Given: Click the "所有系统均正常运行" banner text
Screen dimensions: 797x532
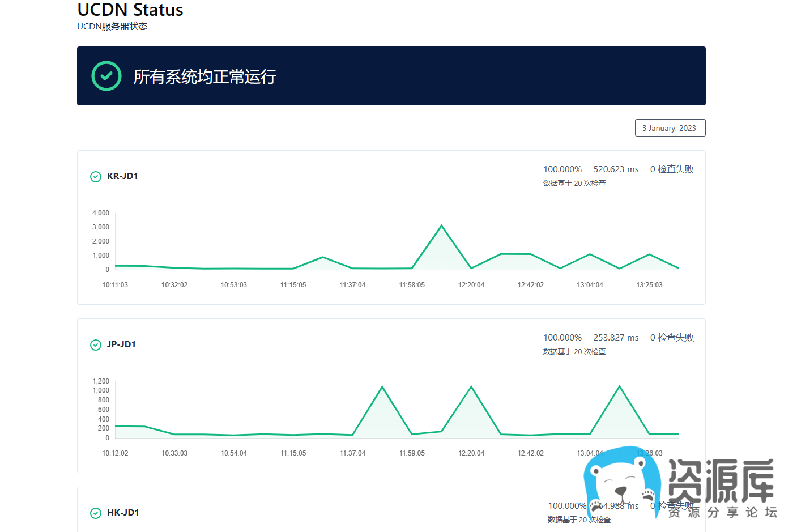Looking at the screenshot, I should pos(204,76).
